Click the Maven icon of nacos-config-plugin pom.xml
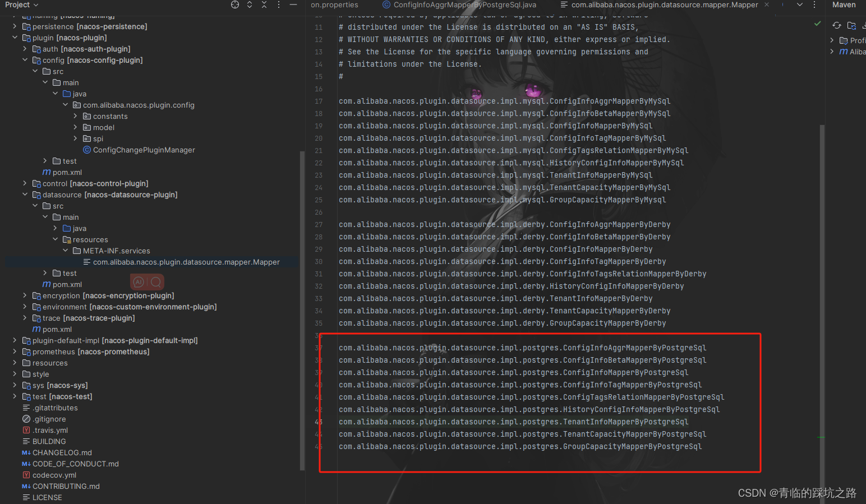Image resolution: width=866 pixels, height=504 pixels. [47, 172]
